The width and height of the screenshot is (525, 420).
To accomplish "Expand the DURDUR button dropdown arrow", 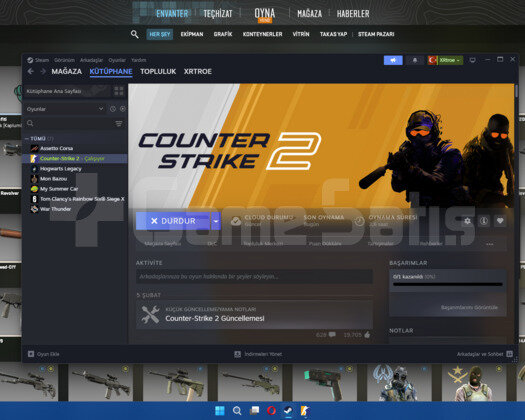I will 216,221.
